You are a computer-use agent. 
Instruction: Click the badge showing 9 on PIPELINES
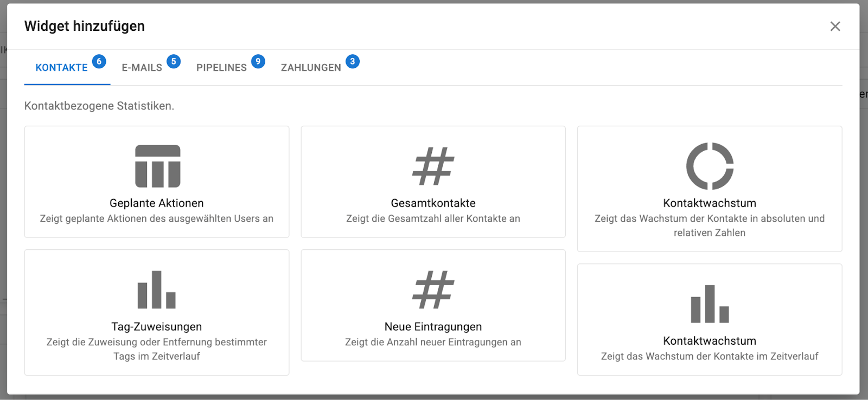point(258,61)
